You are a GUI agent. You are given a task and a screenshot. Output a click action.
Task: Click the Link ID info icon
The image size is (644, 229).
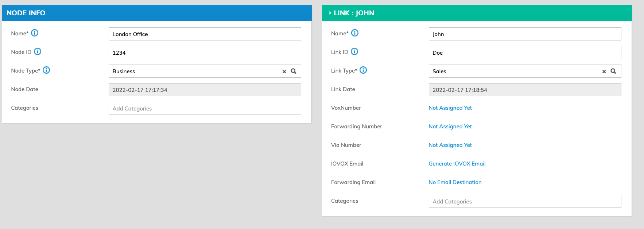pyautogui.click(x=354, y=52)
